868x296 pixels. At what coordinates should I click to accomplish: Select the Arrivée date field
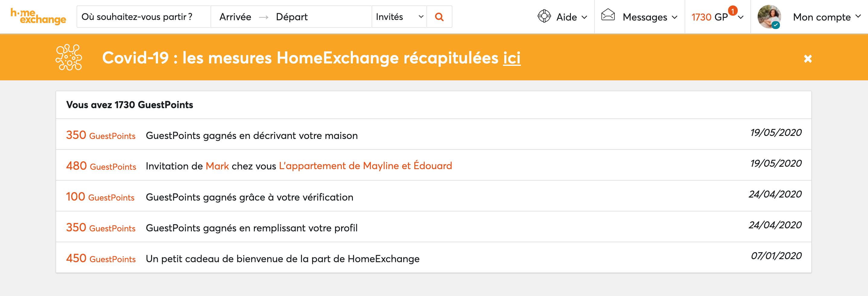pos(235,17)
